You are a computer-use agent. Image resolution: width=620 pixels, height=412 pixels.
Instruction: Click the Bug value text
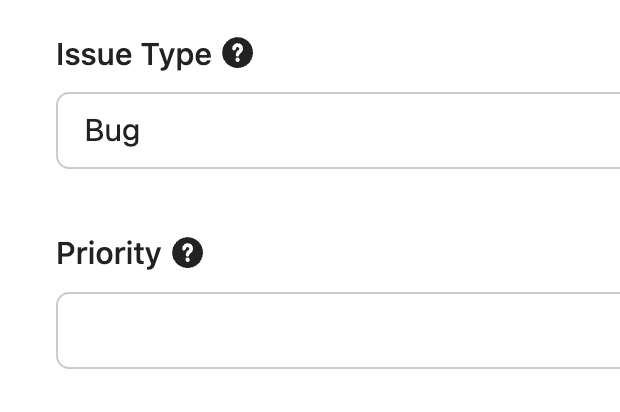112,131
